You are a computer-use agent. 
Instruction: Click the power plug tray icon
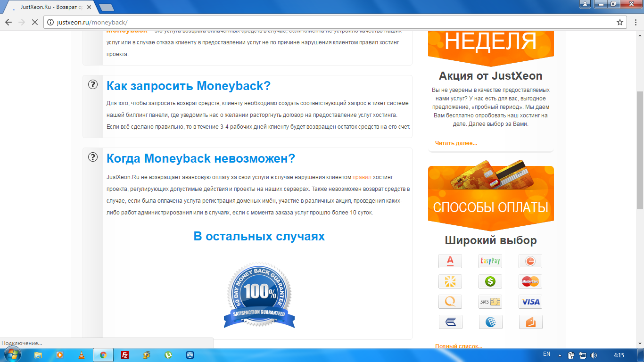tap(571, 355)
